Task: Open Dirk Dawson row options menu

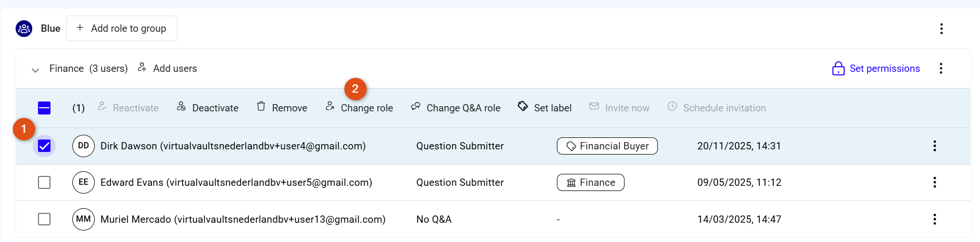Action: [934, 146]
